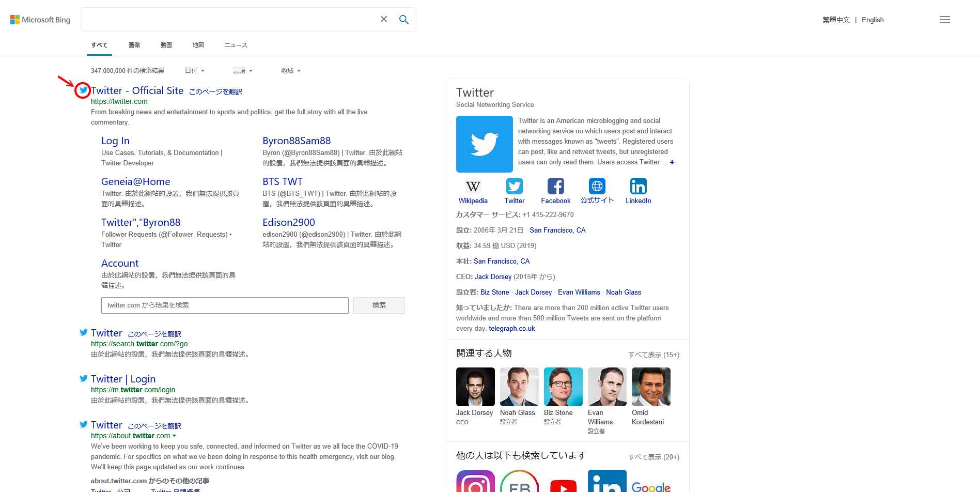
Task: Open the LinkedIn related search tile
Action: pos(607,482)
